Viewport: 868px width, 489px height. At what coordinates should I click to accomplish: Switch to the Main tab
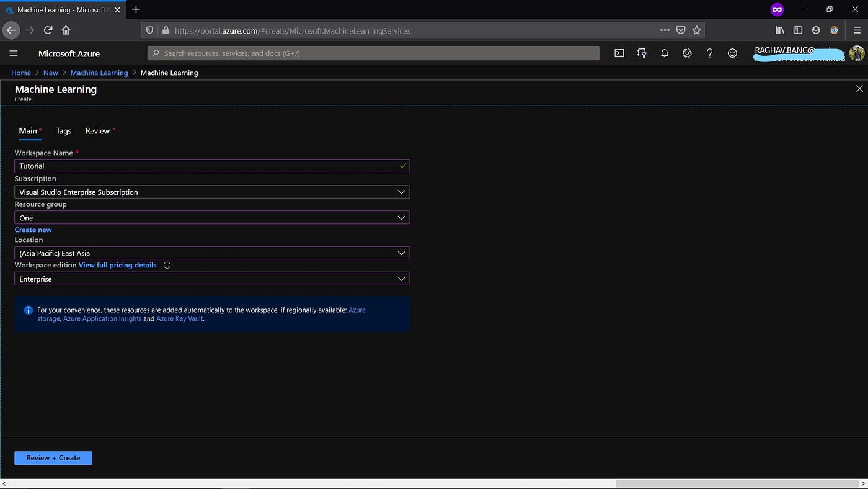[28, 131]
